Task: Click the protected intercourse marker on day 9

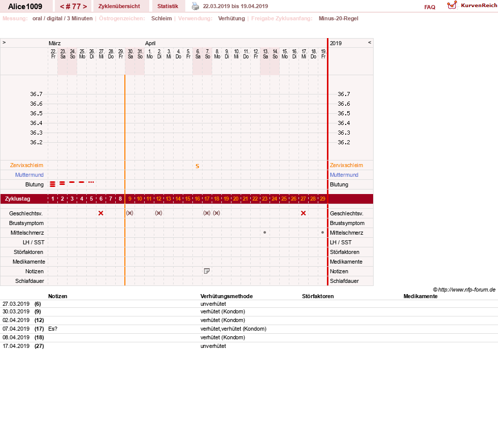Action: click(129, 213)
